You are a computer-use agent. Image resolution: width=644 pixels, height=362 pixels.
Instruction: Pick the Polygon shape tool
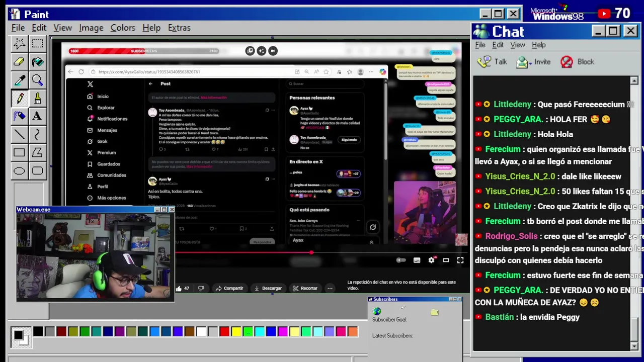point(37,152)
